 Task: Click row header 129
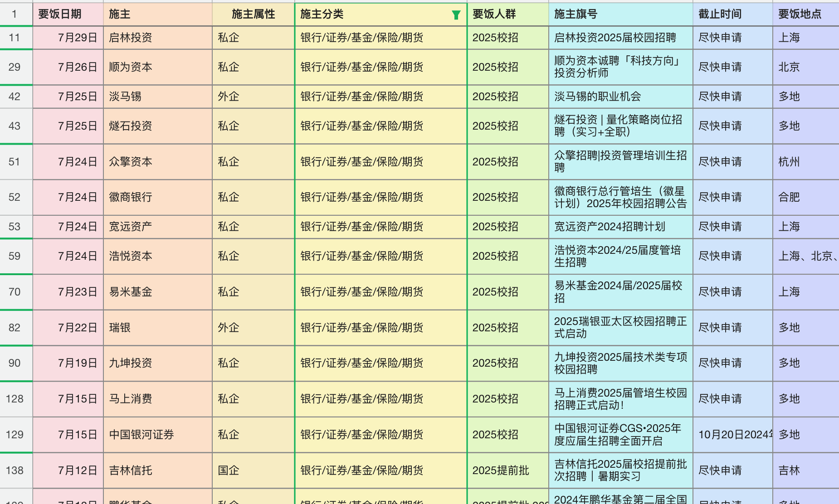15,435
